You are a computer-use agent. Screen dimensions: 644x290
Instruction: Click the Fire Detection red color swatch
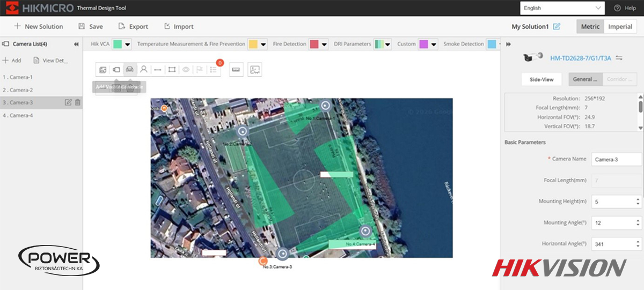[x=314, y=44]
